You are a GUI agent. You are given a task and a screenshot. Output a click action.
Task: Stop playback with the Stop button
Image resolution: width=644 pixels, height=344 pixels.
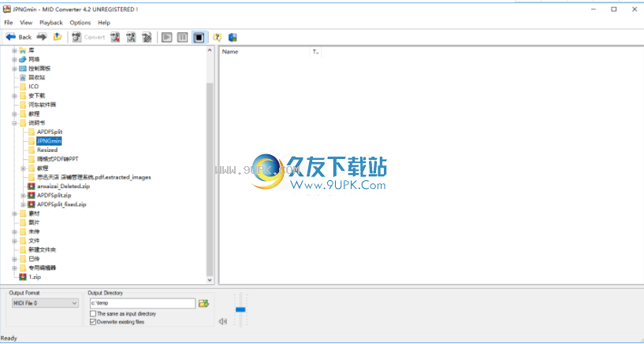click(199, 37)
